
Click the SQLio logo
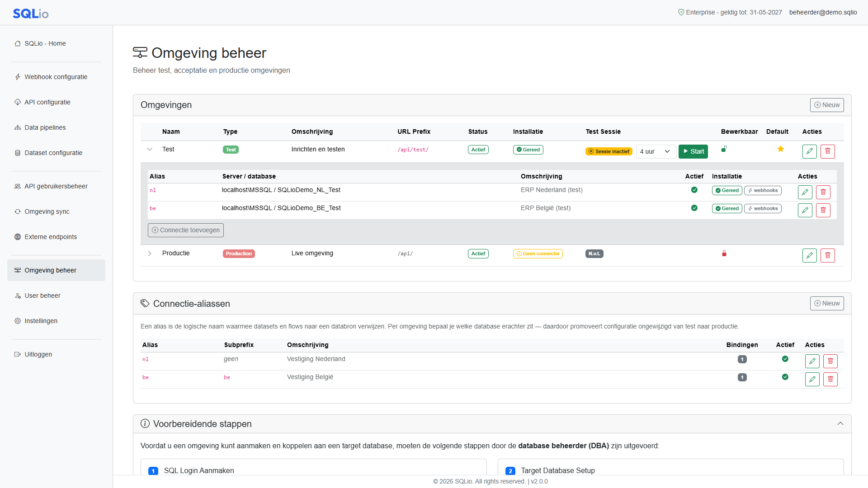pyautogui.click(x=31, y=13)
